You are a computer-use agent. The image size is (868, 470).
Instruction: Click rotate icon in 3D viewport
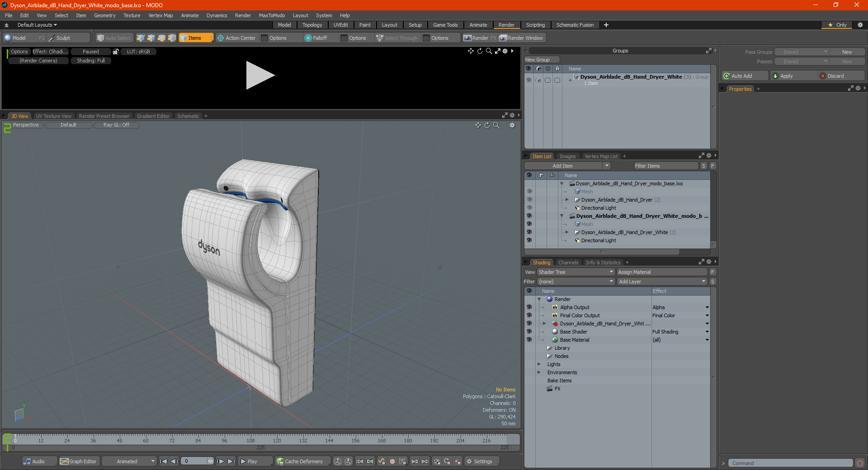tap(487, 125)
